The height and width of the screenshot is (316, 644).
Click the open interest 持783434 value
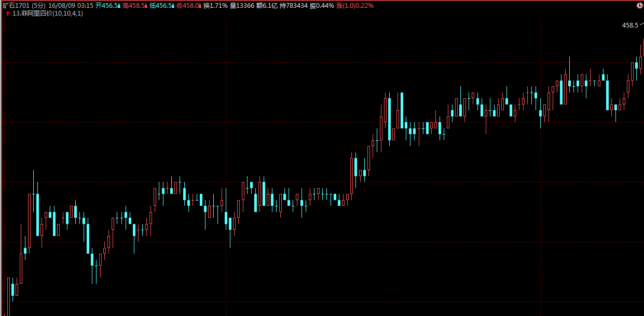coord(294,6)
